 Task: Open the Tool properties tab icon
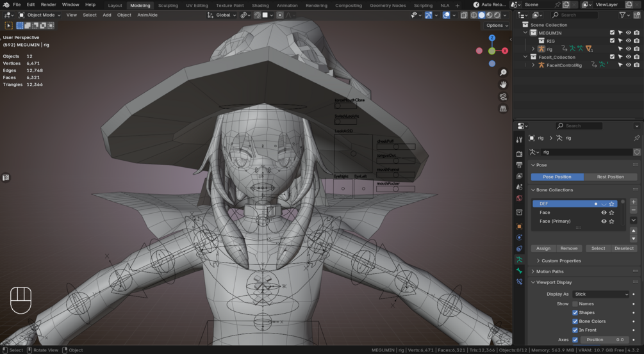[x=519, y=140]
